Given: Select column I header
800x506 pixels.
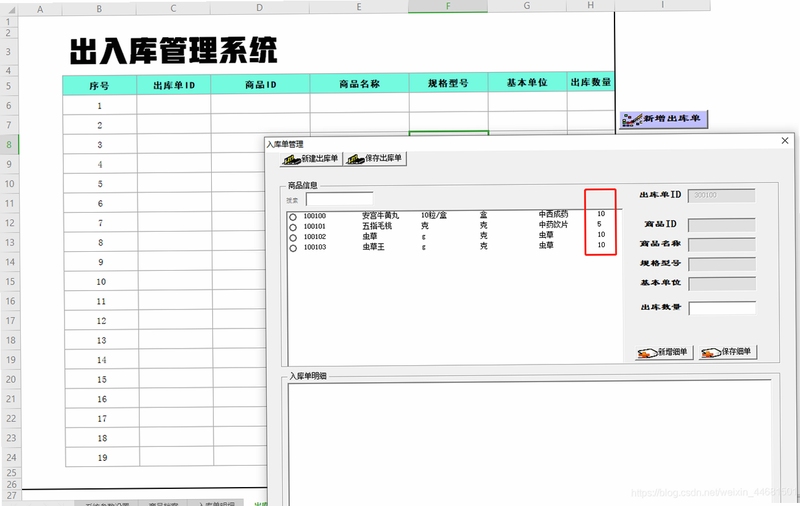Looking at the screenshot, I should 662,5.
